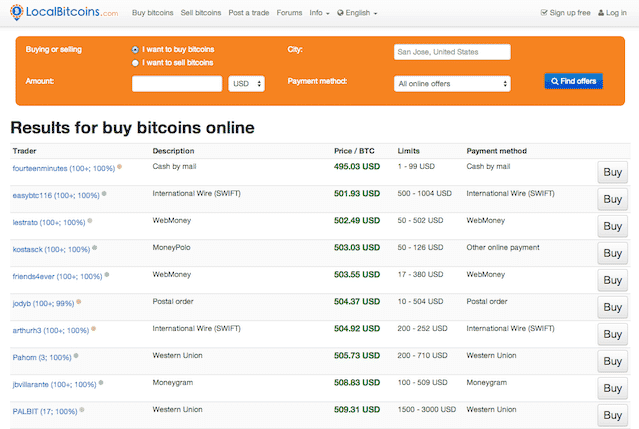This screenshot has width=639, height=429.
Task: Open trader friends4ever profile
Action: (57, 277)
